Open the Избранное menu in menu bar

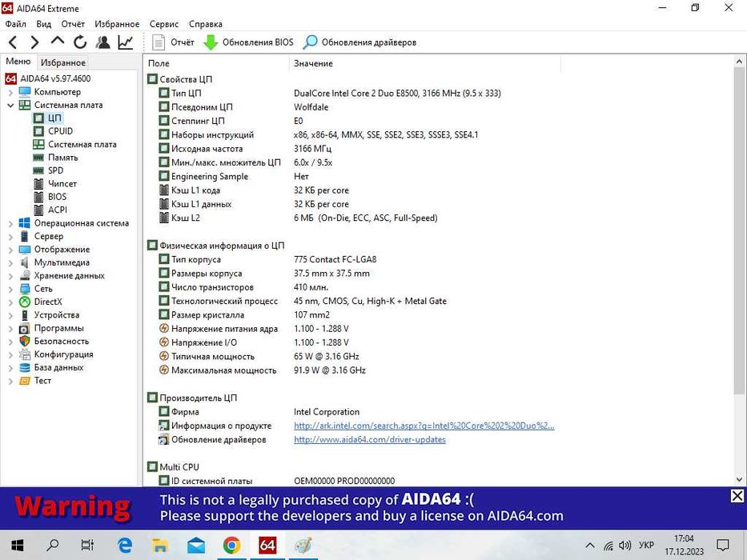(117, 24)
